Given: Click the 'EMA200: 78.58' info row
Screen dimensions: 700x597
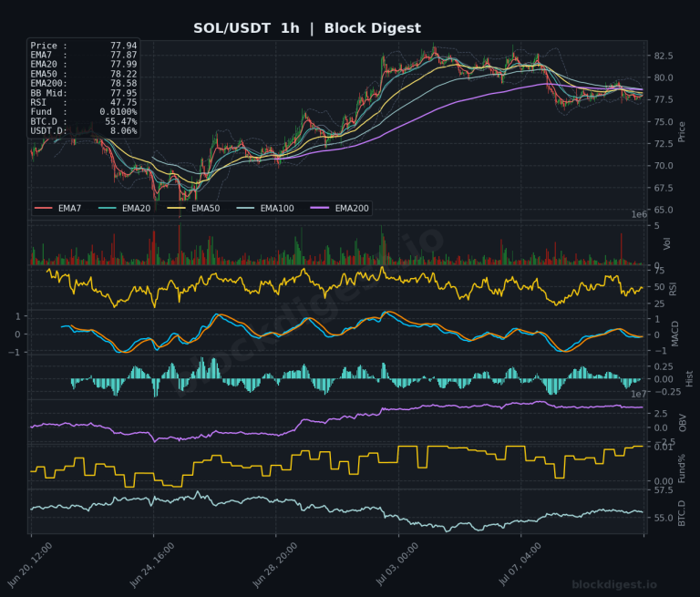Looking at the screenshot, I should point(84,84).
